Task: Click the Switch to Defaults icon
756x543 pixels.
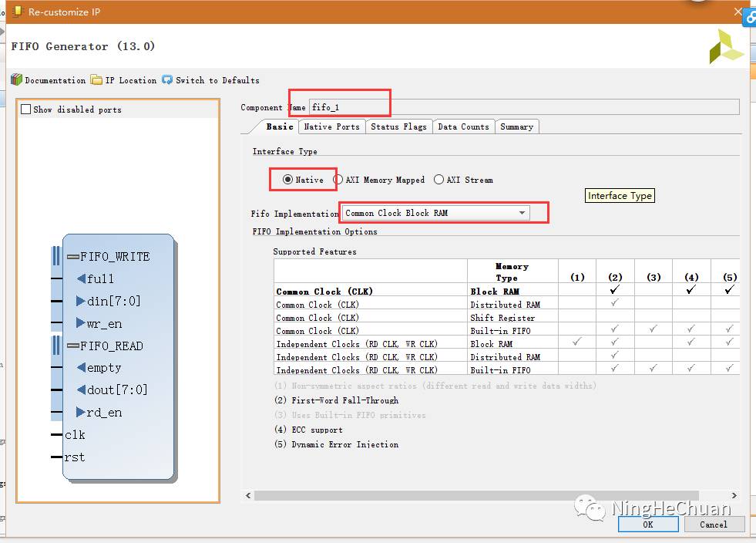Action: [167, 80]
